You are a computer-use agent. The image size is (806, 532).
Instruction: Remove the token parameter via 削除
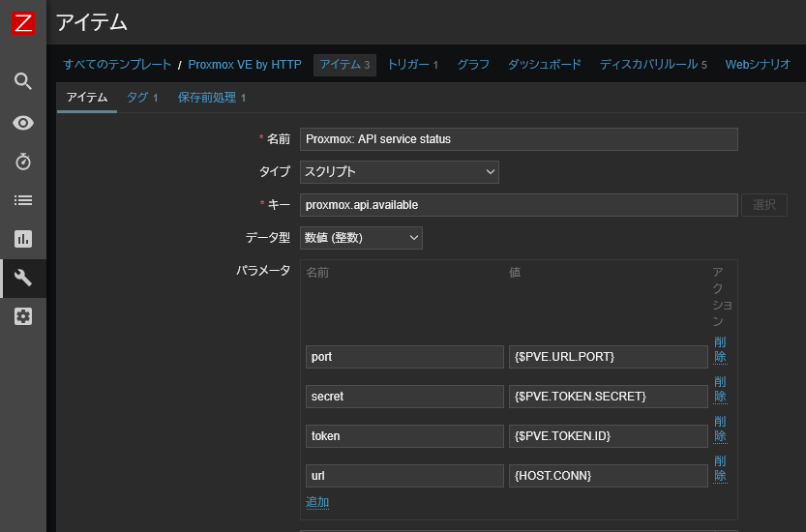tap(720, 429)
